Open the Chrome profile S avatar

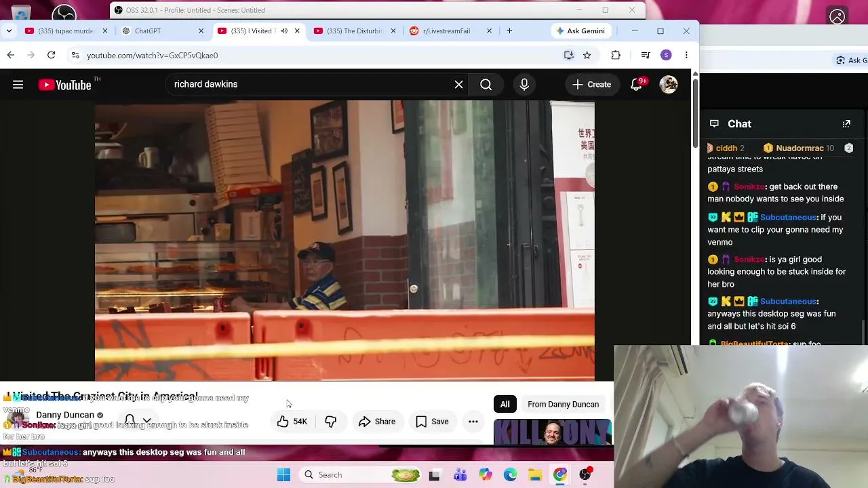point(666,56)
